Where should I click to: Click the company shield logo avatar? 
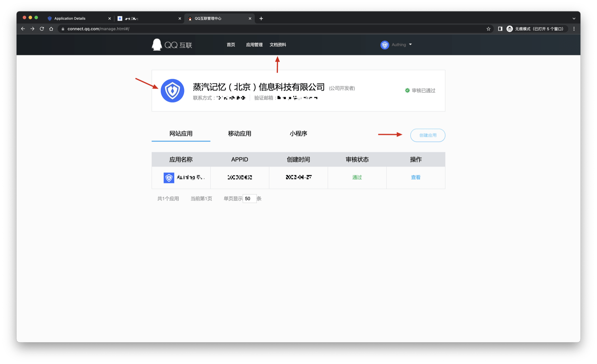172,91
